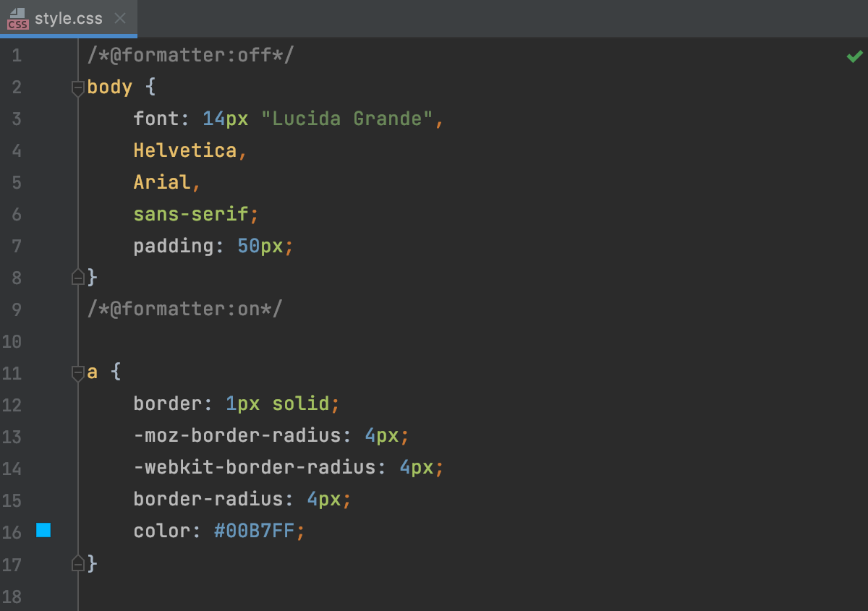Image resolution: width=868 pixels, height=611 pixels.
Task: Click the #00B7FF hex color value
Action: [254, 531]
